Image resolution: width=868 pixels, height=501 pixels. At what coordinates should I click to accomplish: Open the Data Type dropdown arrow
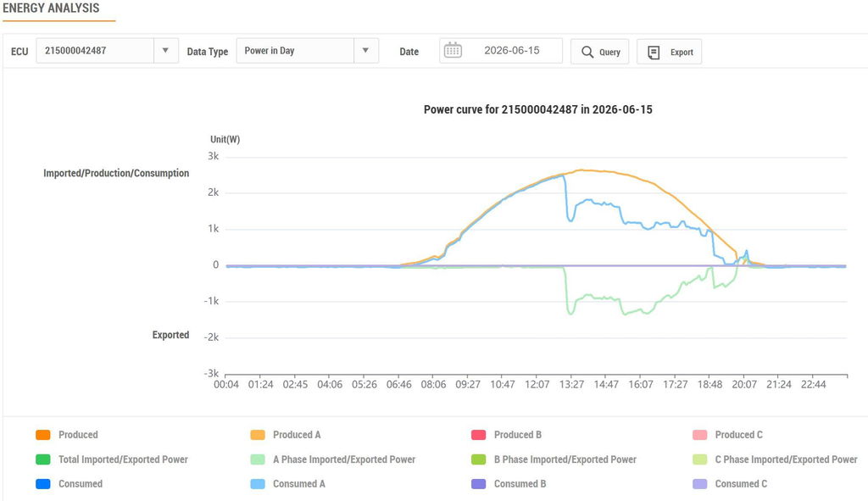365,50
